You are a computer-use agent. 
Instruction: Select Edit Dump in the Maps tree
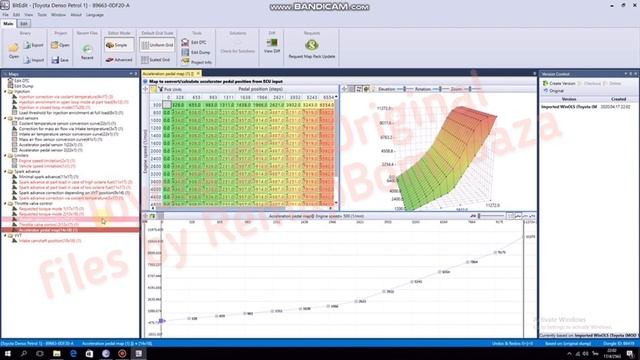[24, 86]
